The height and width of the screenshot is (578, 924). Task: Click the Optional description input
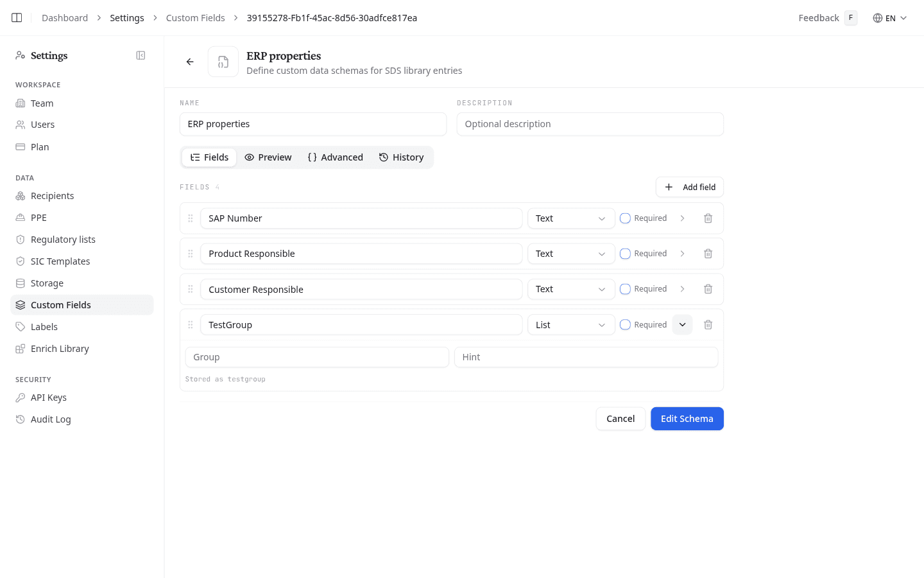pos(590,124)
